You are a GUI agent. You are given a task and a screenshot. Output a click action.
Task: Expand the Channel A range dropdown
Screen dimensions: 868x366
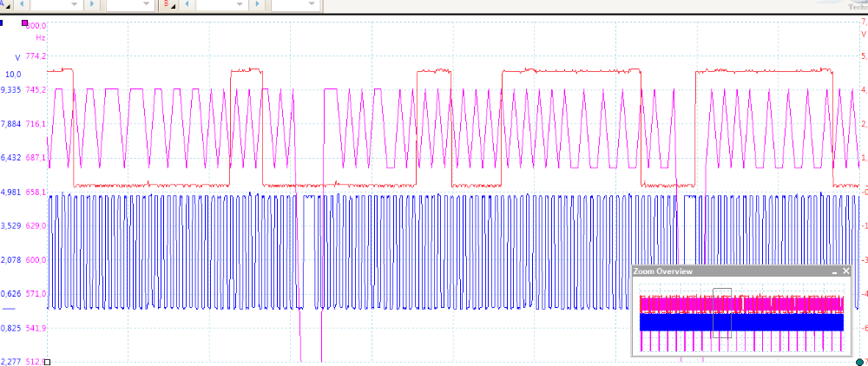73,5
